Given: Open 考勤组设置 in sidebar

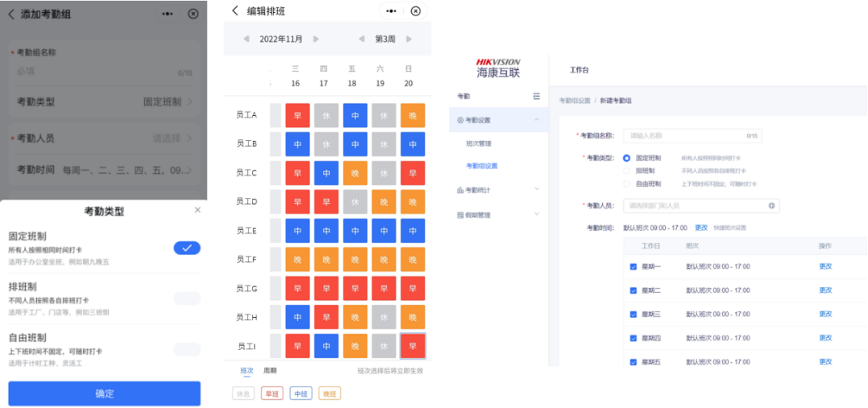Looking at the screenshot, I should tap(482, 165).
